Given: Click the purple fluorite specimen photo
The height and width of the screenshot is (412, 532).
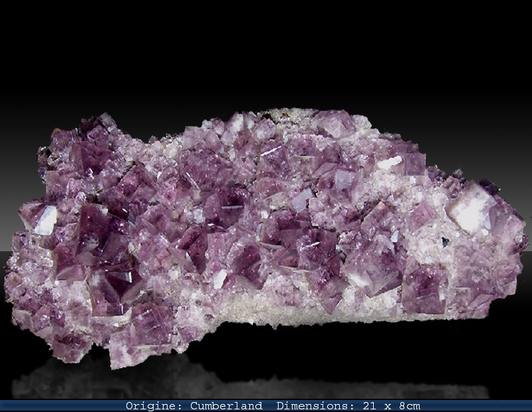Looking at the screenshot, I should pos(266,239).
